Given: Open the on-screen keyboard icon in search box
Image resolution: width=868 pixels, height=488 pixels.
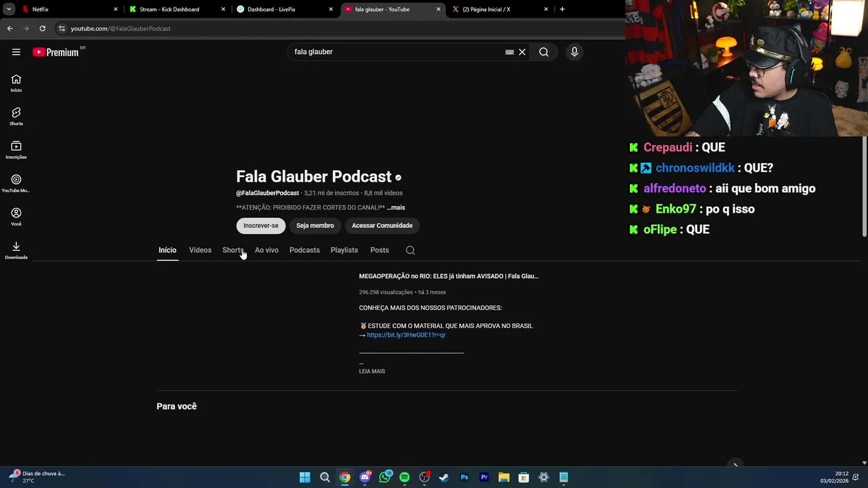Looking at the screenshot, I should 510,52.
